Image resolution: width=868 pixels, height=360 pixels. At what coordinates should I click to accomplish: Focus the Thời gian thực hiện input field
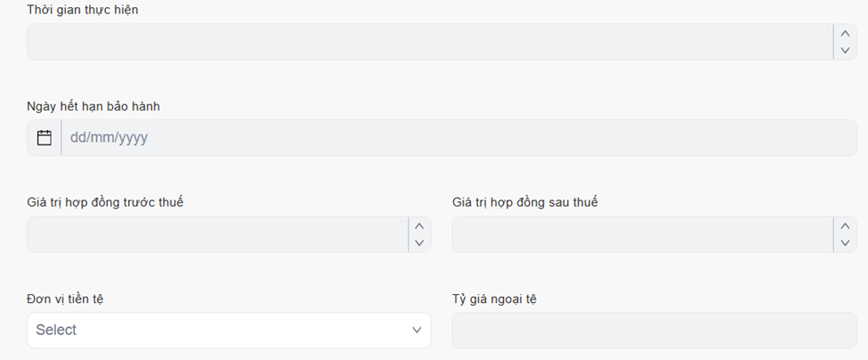pyautogui.click(x=427, y=42)
